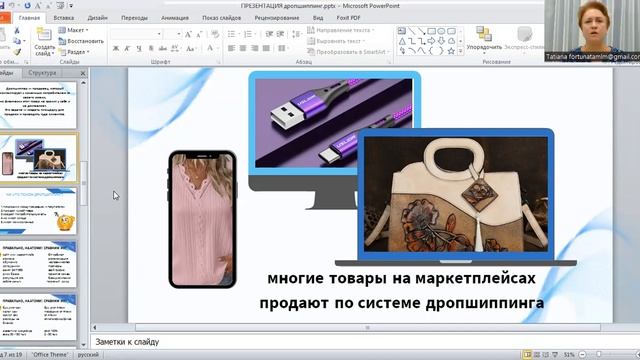Image resolution: width=640 pixels, height=360 pixels.
Task: Switch to the Анимация tab
Action: [175, 18]
